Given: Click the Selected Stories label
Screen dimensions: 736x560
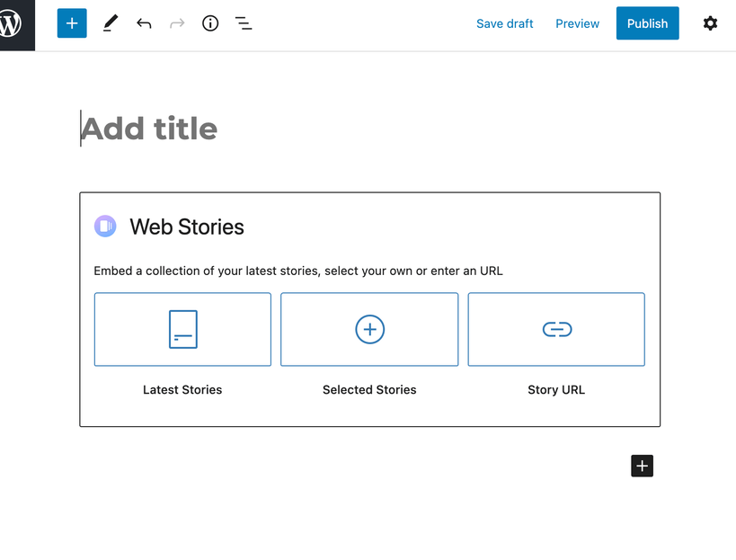Looking at the screenshot, I should [369, 389].
